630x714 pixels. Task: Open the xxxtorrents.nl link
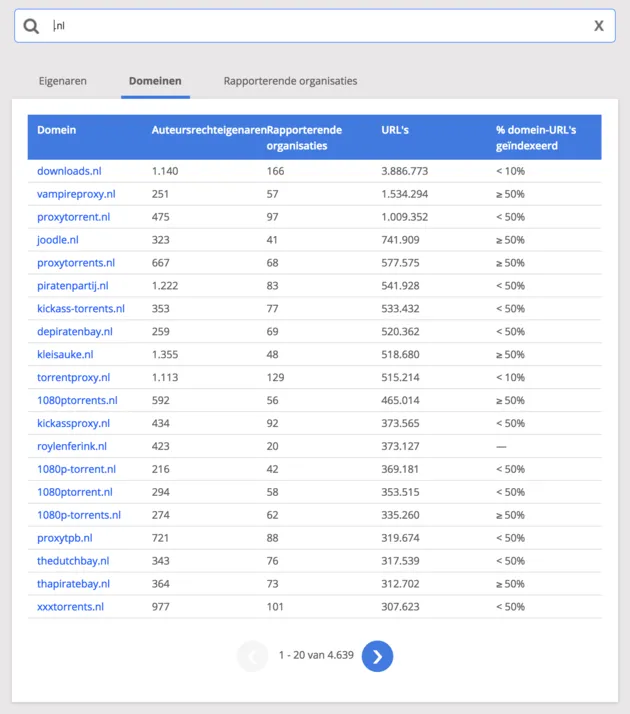click(70, 607)
